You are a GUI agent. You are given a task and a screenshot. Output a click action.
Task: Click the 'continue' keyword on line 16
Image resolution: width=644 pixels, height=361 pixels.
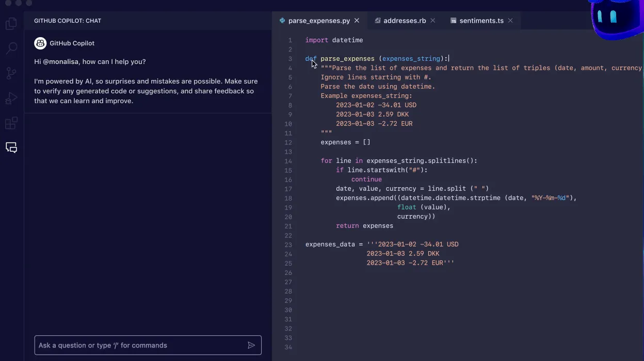[x=366, y=179]
